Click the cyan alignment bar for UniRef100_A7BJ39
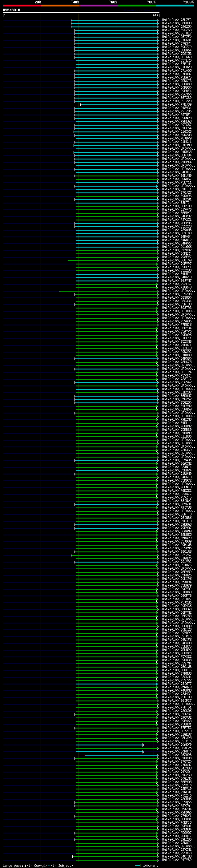The image size is (197, 868). coord(119,104)
